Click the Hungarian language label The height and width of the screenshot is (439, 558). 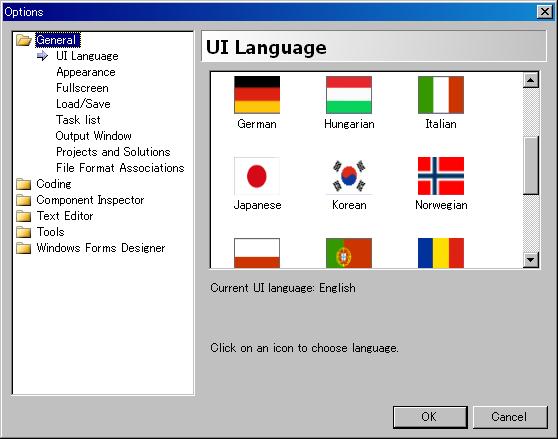click(349, 124)
